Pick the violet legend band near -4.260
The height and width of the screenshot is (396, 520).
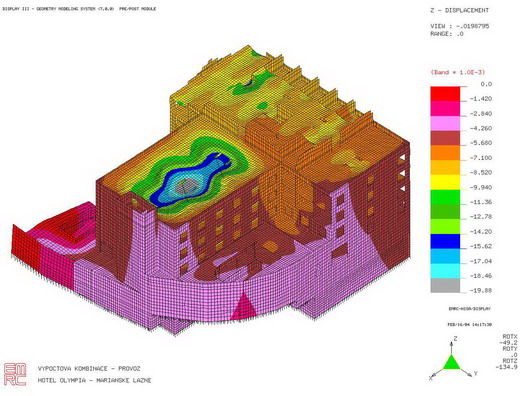tap(445, 123)
